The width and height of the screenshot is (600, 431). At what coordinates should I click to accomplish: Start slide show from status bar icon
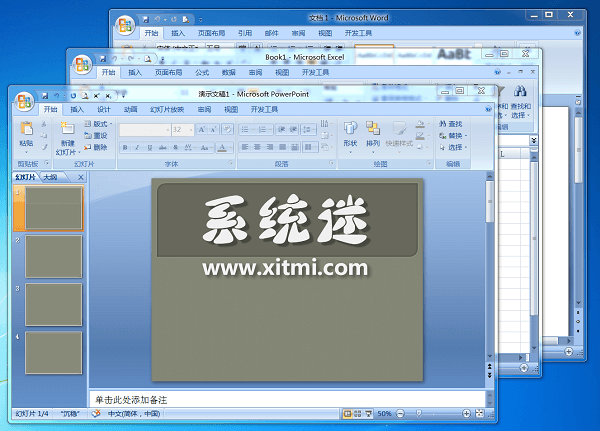point(368,414)
